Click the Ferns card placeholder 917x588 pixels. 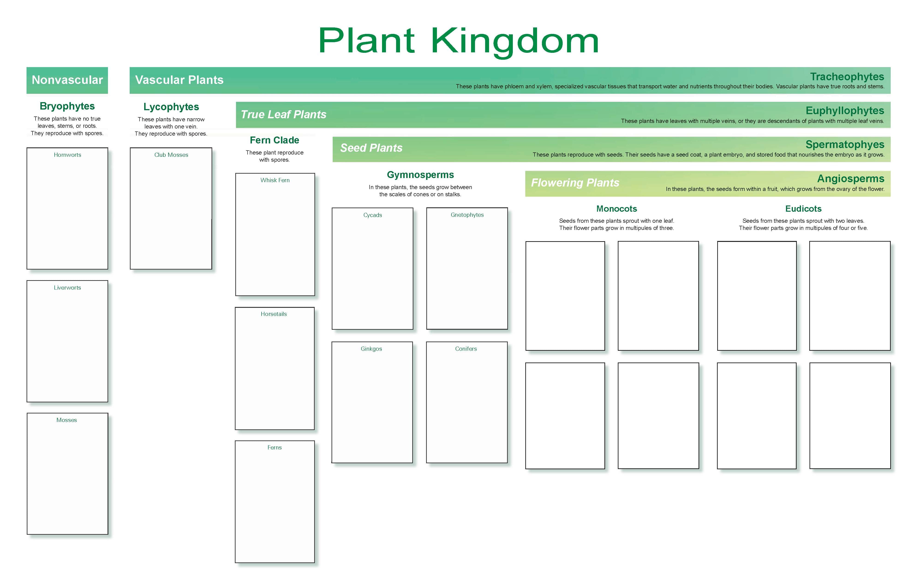point(275,501)
